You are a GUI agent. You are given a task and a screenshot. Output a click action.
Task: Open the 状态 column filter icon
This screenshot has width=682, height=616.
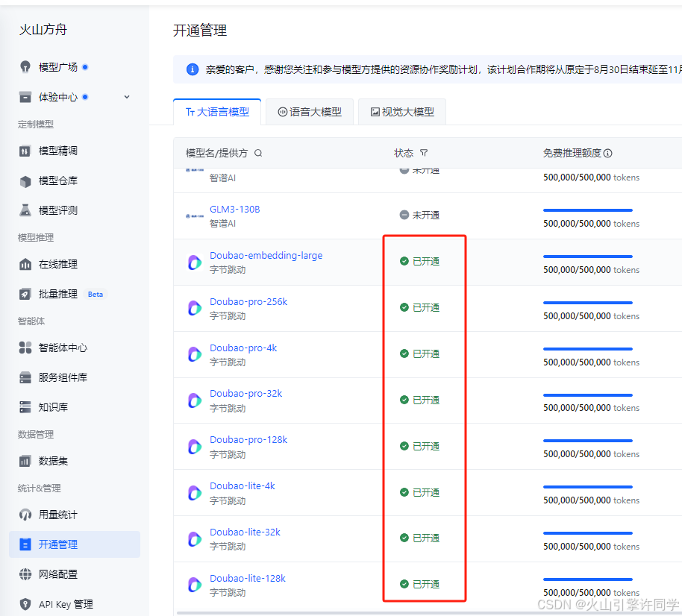pos(424,153)
